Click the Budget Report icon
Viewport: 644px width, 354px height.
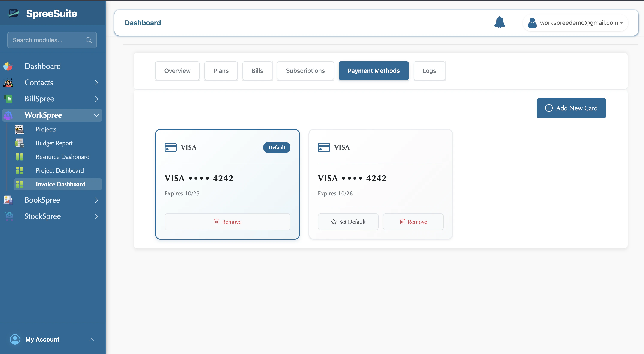point(19,143)
